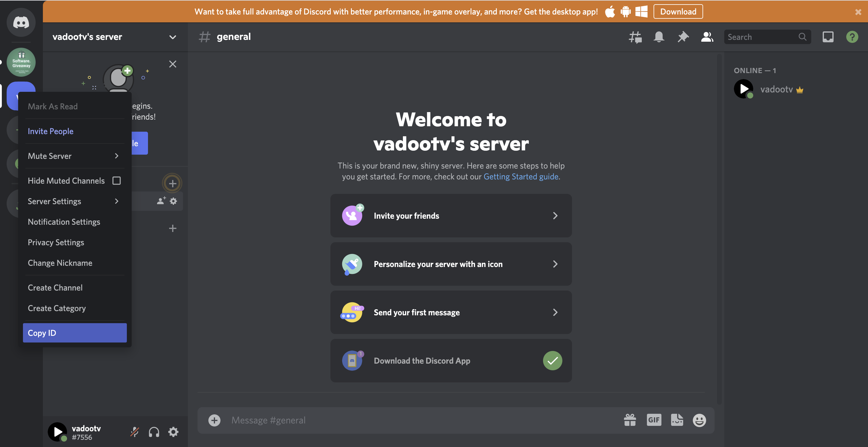
Task: Open the Software Giveaway server icon
Action: tap(21, 62)
